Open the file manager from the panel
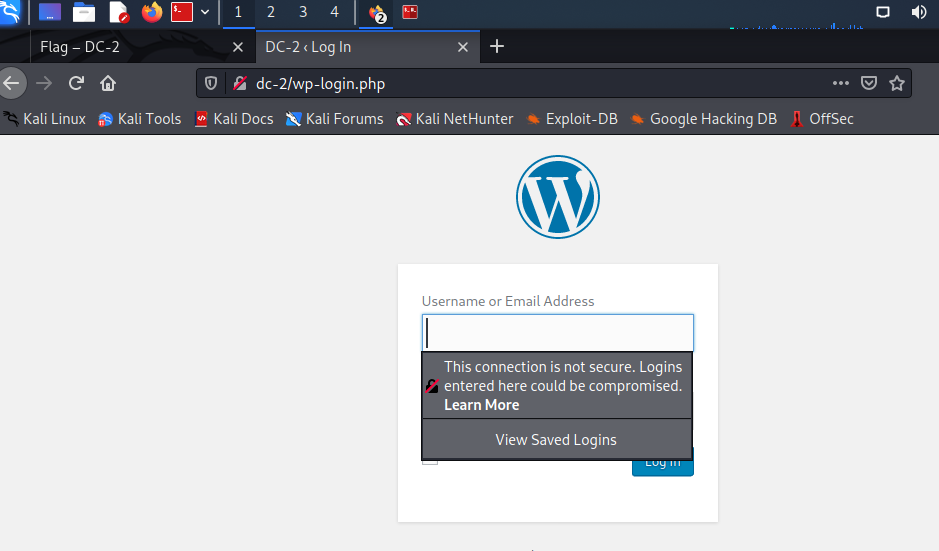 [x=84, y=12]
